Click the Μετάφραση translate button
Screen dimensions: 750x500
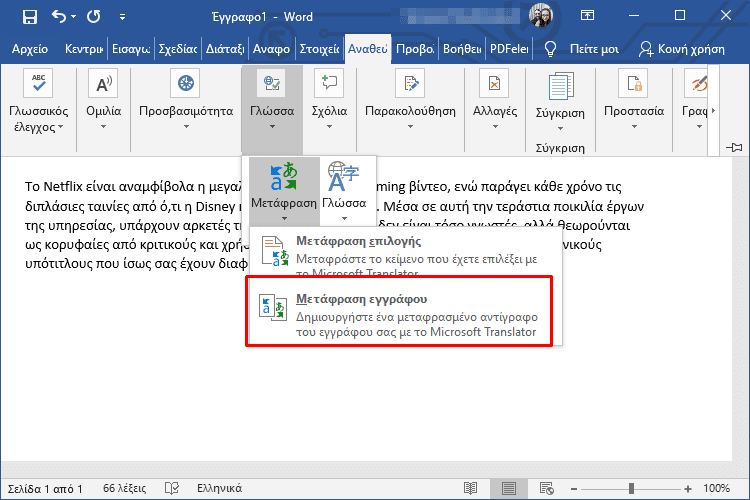click(x=284, y=190)
